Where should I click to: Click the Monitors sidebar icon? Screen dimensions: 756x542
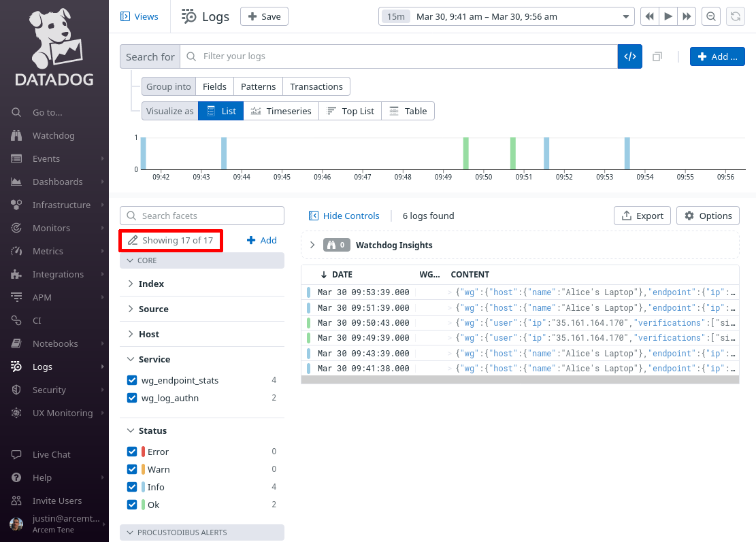16,228
